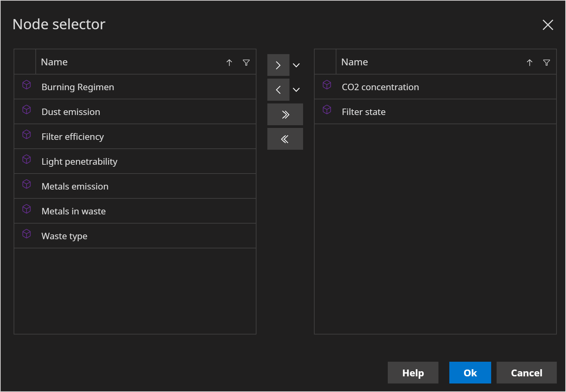Open the filter icon on the left Name column
Screen dimensions: 566x392
(x=246, y=62)
